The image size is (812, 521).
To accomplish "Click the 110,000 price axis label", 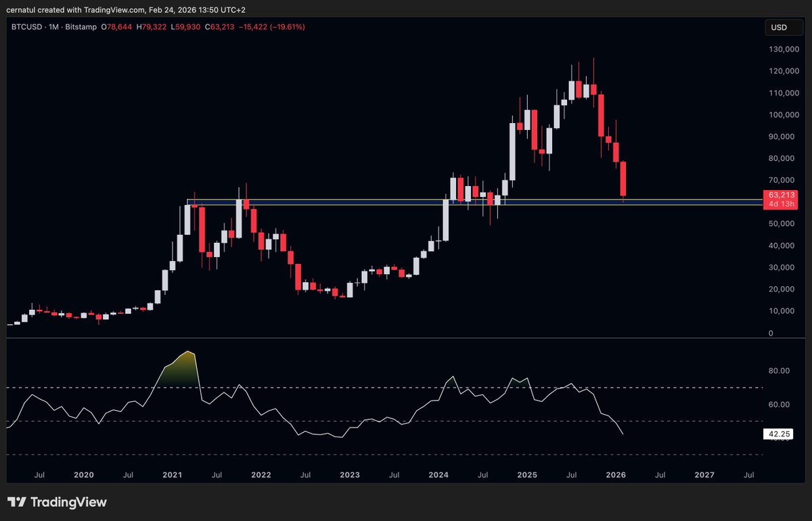I will pyautogui.click(x=784, y=93).
